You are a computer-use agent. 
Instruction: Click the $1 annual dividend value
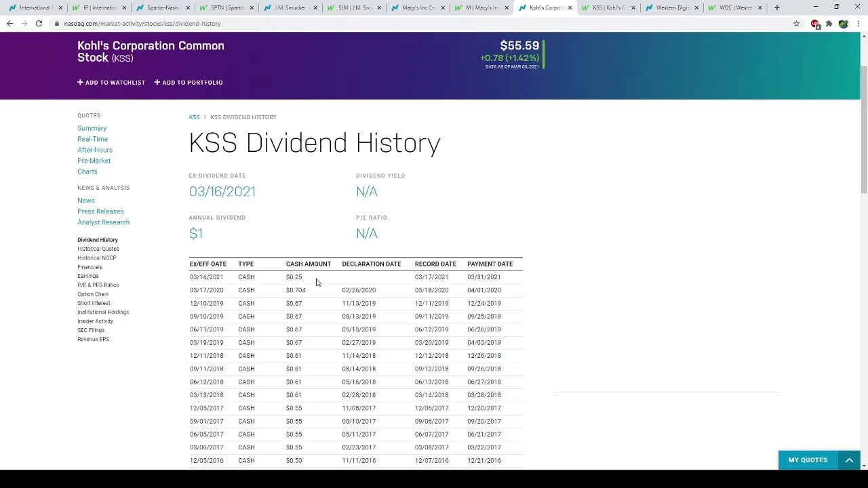click(196, 234)
